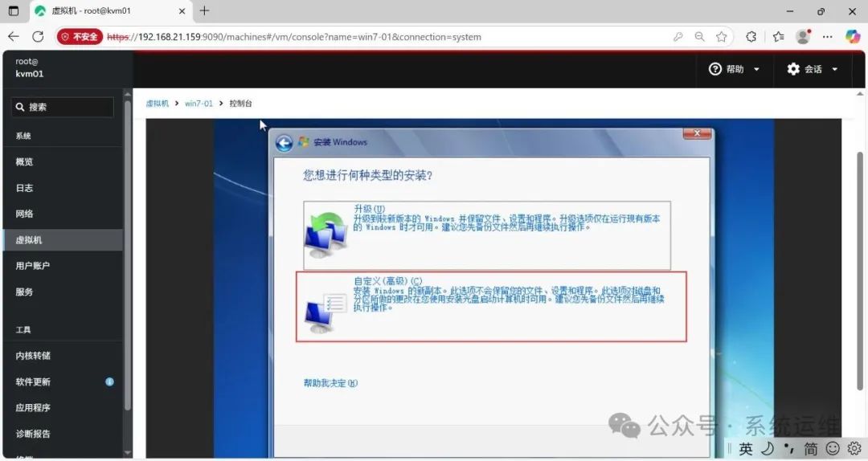Open the 会话 dropdown menu
The height and width of the screenshot is (461, 868).
pyautogui.click(x=813, y=69)
